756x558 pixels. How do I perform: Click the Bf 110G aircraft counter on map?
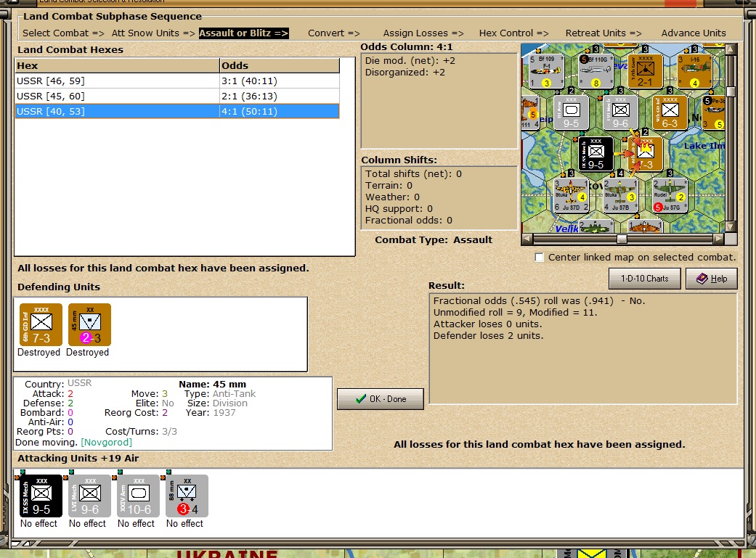596,71
